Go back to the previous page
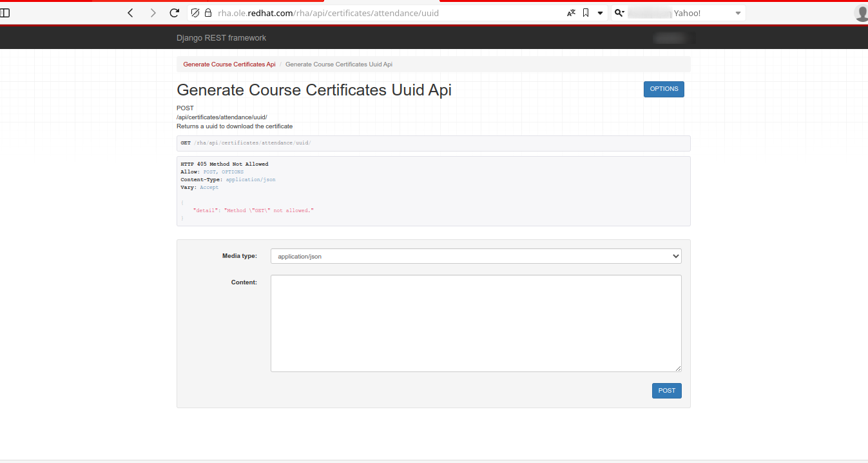Viewport: 868px width, 463px height. pyautogui.click(x=131, y=13)
